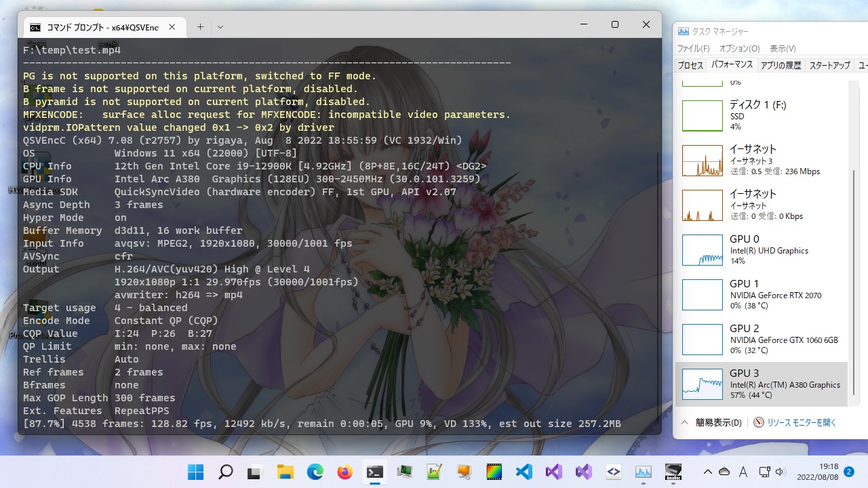Click the GPU 0 usage graph thumbnail

(703, 250)
